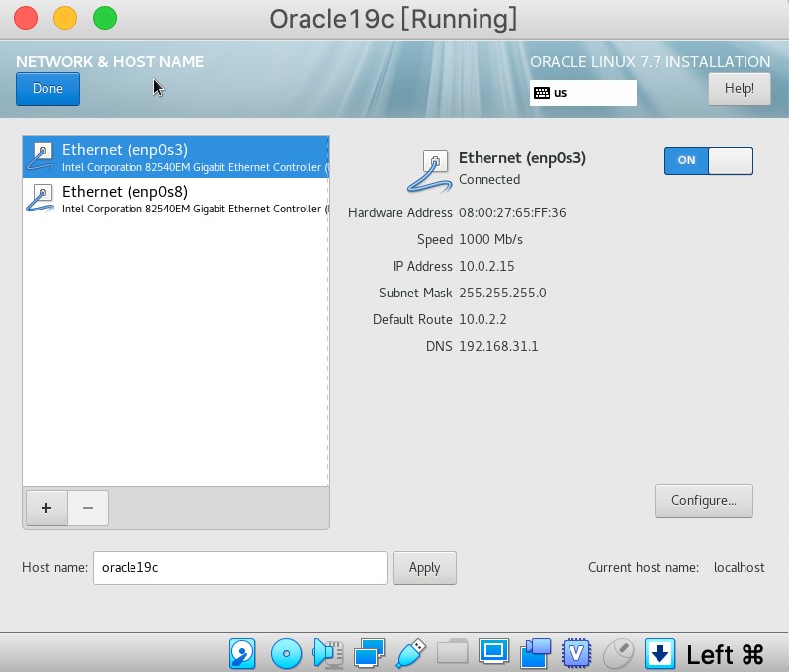Click the enp0s3 network cable icon in list
Image resolution: width=789 pixels, height=672 pixels.
click(41, 157)
